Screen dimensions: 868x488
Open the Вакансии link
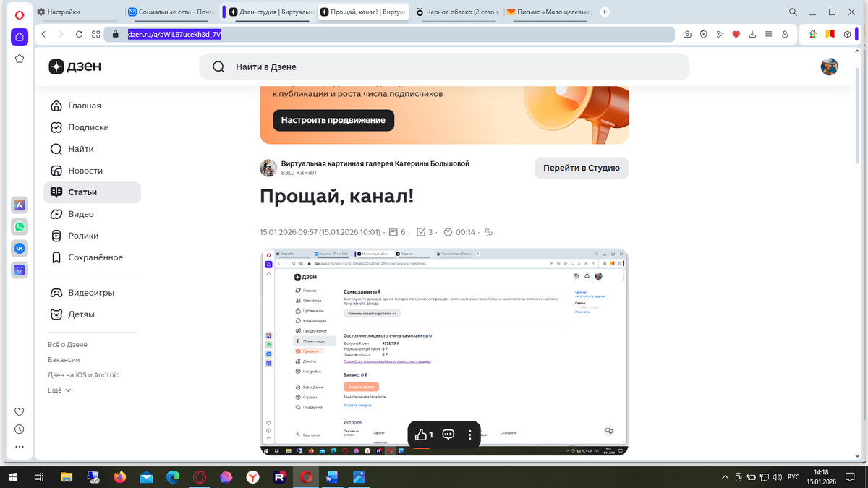[x=64, y=360]
